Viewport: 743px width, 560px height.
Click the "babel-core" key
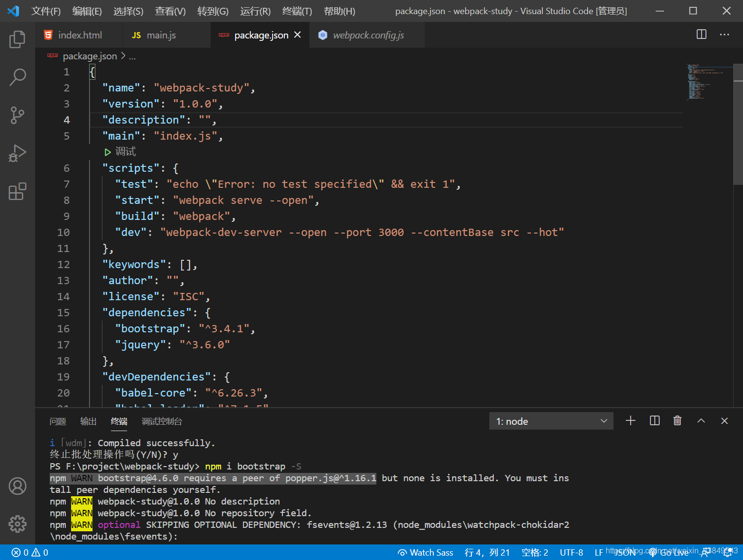(x=153, y=393)
